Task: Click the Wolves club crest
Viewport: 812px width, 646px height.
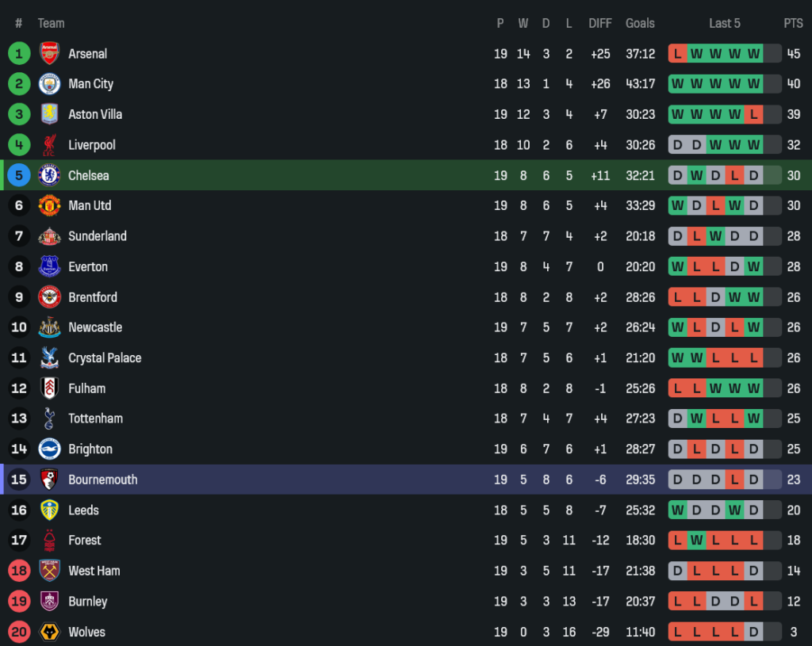Action: (49, 632)
